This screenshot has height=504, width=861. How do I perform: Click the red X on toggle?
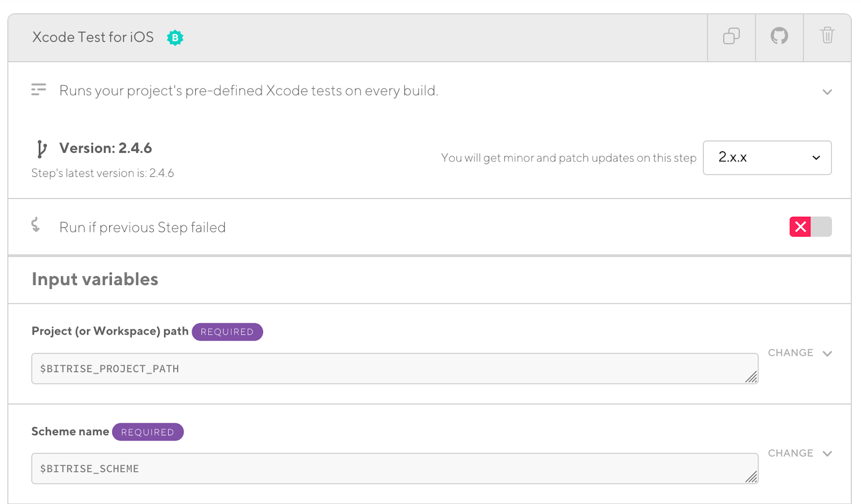(x=800, y=227)
